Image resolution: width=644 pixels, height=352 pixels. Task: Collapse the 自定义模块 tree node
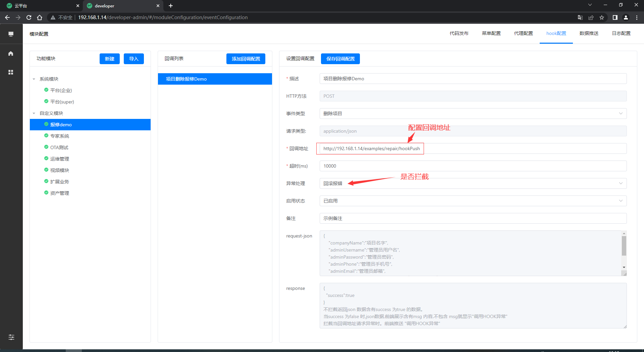[34, 114]
